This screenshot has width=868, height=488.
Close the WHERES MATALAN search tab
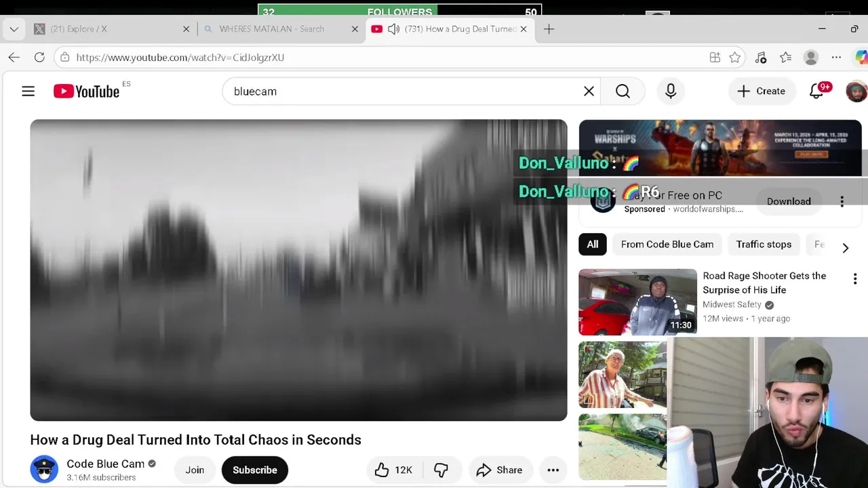355,29
